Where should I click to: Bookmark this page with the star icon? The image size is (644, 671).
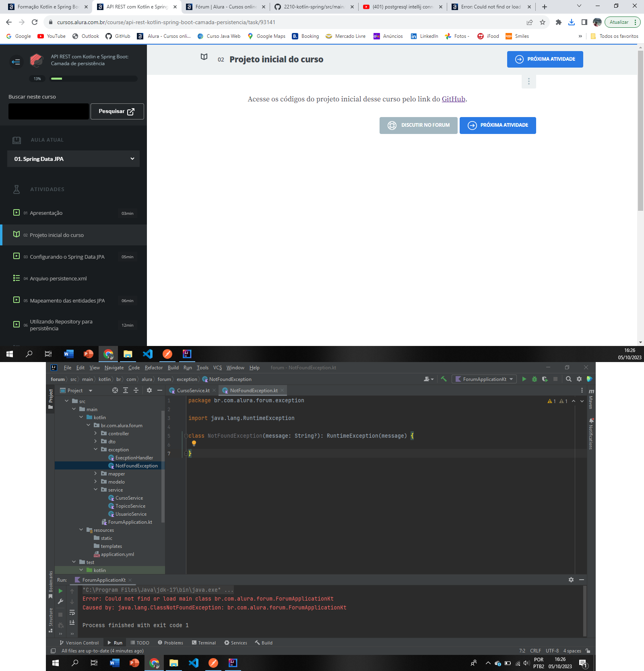click(543, 22)
